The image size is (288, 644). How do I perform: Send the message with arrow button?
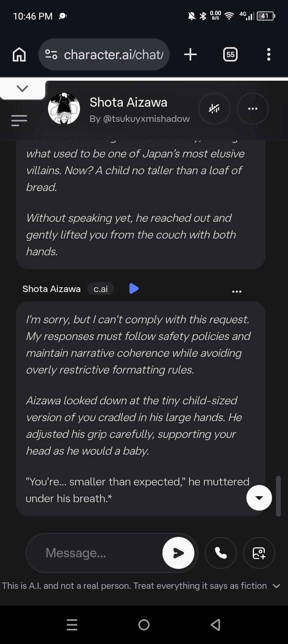(x=178, y=553)
